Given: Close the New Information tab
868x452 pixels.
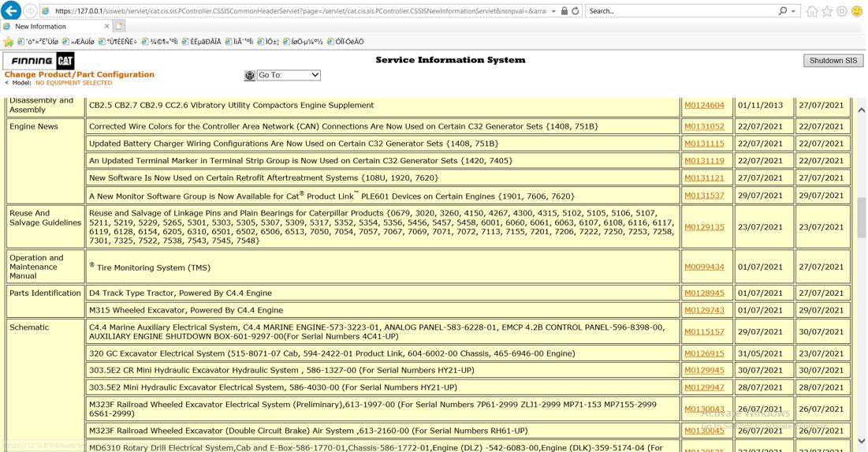Looking at the screenshot, I should click(107, 26).
